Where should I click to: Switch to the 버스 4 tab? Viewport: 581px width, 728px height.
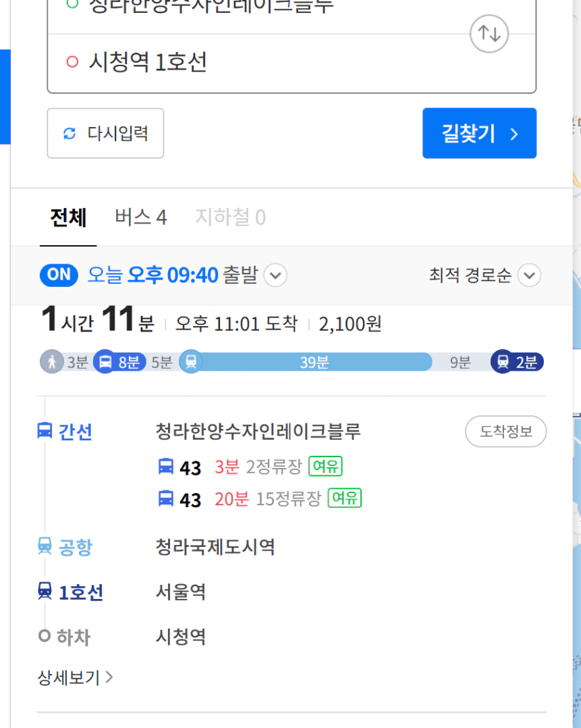(x=141, y=217)
